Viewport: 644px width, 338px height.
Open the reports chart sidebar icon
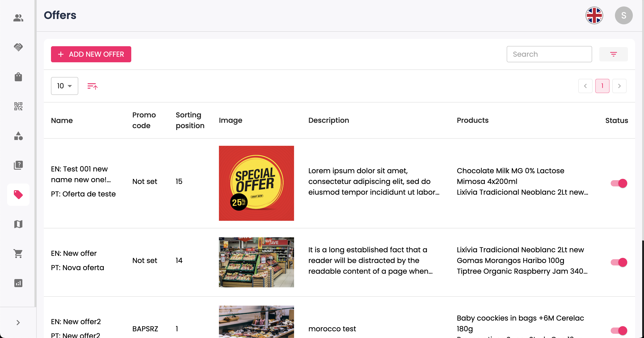18,283
